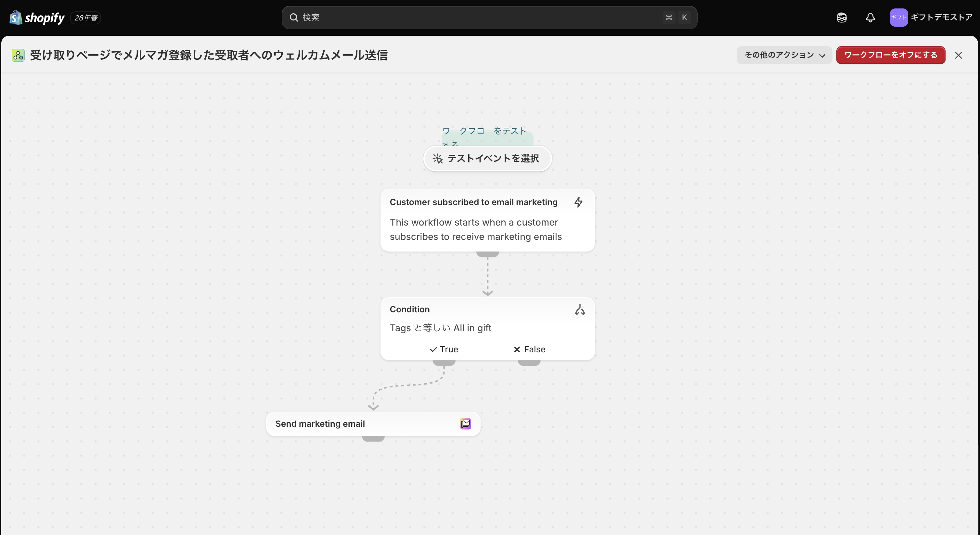Click the True branch label

coord(449,349)
